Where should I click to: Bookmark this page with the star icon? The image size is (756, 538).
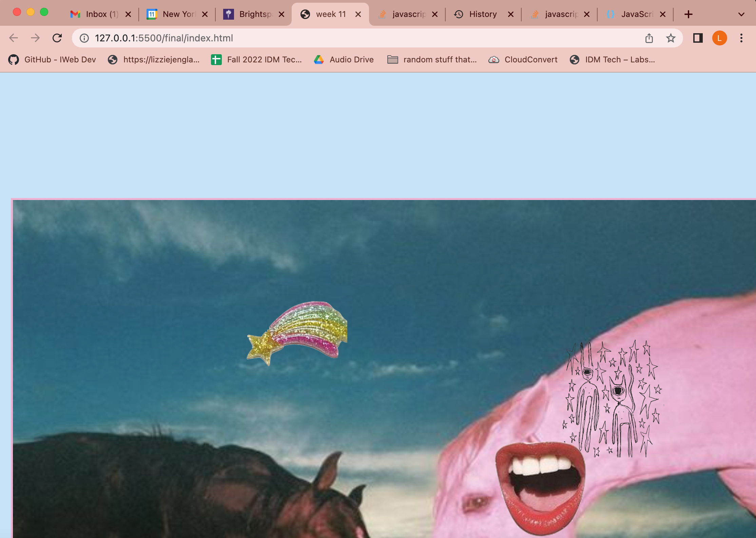point(671,38)
